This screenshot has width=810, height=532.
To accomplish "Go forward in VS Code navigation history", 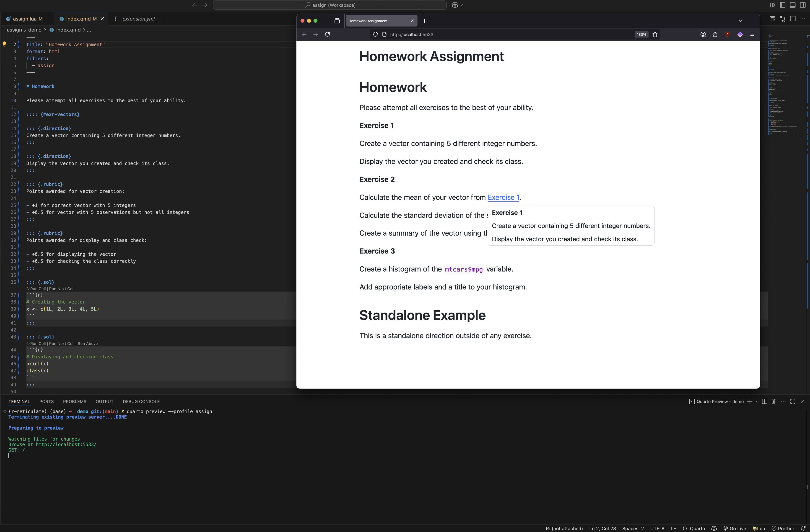I will click(205, 5).
